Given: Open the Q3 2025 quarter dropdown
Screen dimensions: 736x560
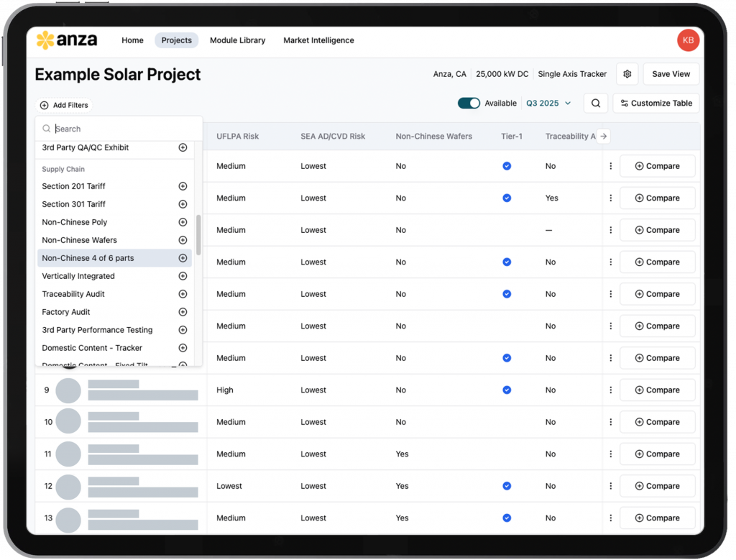Looking at the screenshot, I should coord(548,104).
